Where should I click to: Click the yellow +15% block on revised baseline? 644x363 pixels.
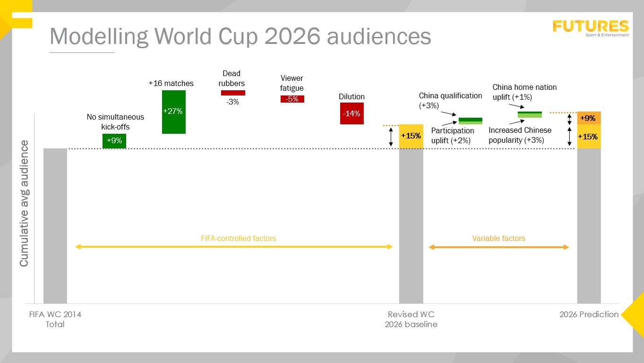(411, 136)
